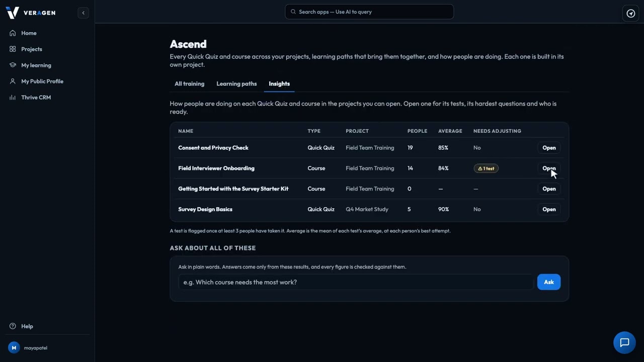Click the mayapatel avatar circle
Image resolution: width=644 pixels, height=362 pixels.
tap(14, 347)
